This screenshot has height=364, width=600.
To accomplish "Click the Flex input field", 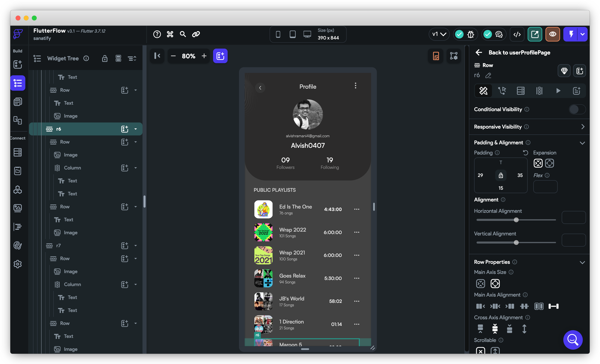I will pos(545,187).
